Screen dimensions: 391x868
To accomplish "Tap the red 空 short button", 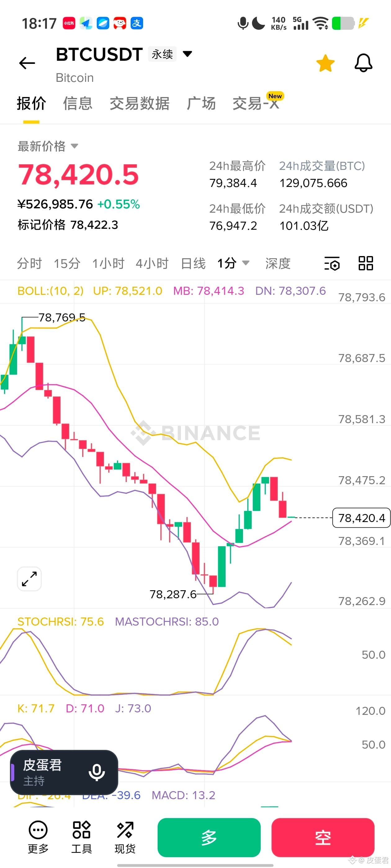I will coord(323,838).
